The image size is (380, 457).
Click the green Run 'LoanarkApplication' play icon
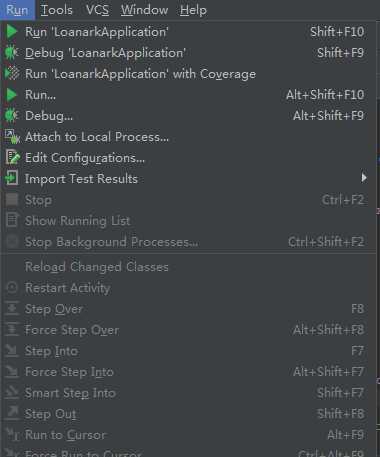[12, 32]
